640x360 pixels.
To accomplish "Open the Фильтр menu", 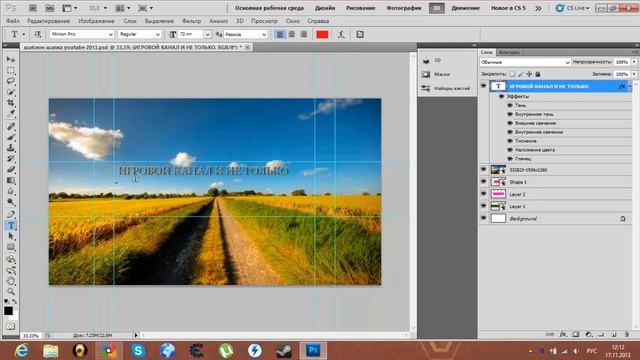I will (x=191, y=21).
